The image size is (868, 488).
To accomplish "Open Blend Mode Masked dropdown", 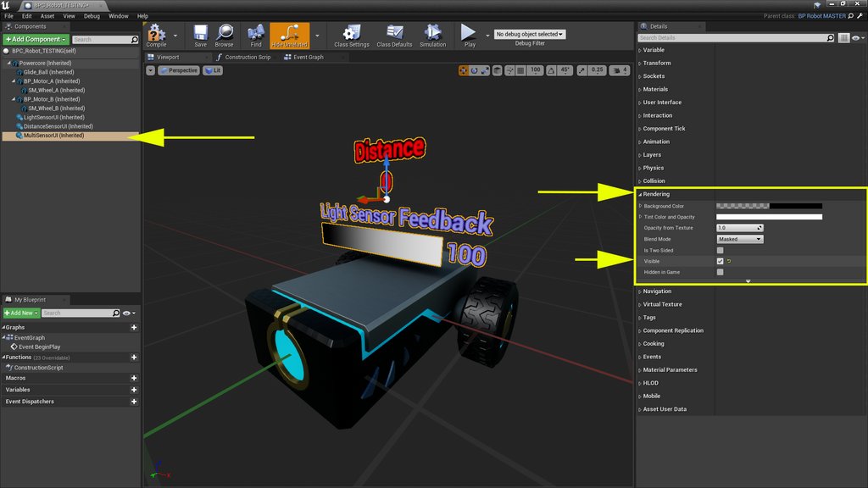I will [740, 239].
